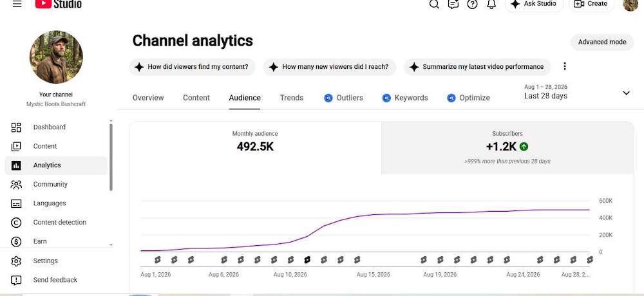Expand the Last 28 days date dropdown

(x=626, y=93)
